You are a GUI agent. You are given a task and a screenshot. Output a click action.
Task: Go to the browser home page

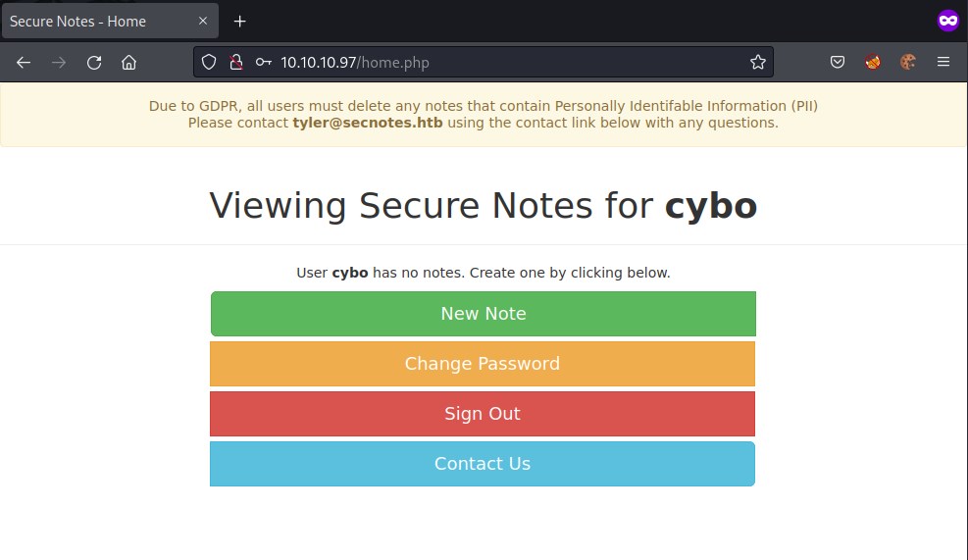point(128,62)
